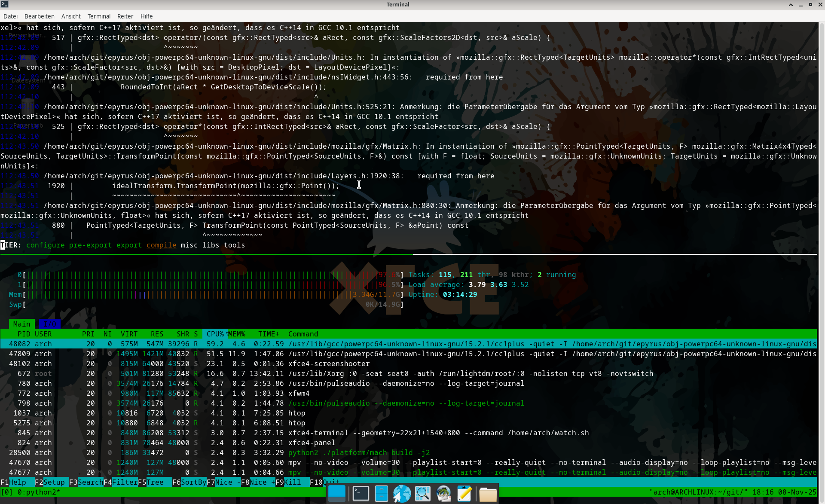
Task: Open the Reiter menu
Action: coord(125,16)
